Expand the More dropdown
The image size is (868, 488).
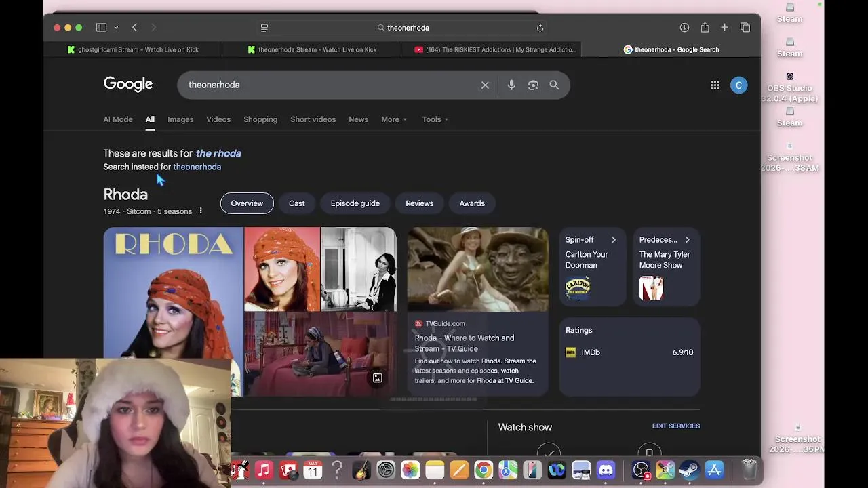394,119
